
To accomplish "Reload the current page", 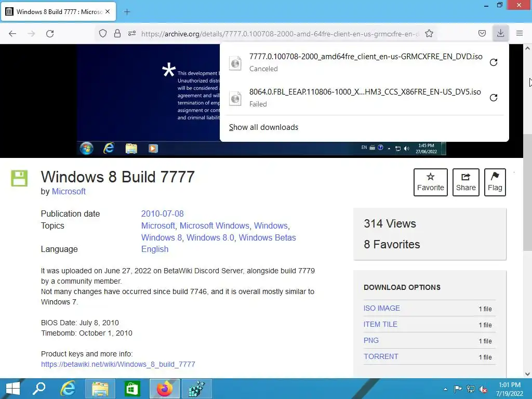I will pyautogui.click(x=50, y=34).
